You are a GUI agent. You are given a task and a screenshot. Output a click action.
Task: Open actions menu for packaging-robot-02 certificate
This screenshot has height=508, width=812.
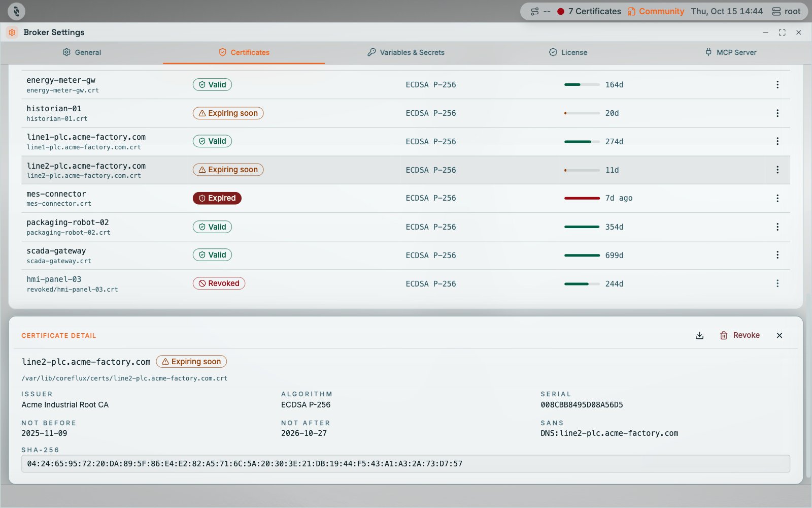pos(777,227)
